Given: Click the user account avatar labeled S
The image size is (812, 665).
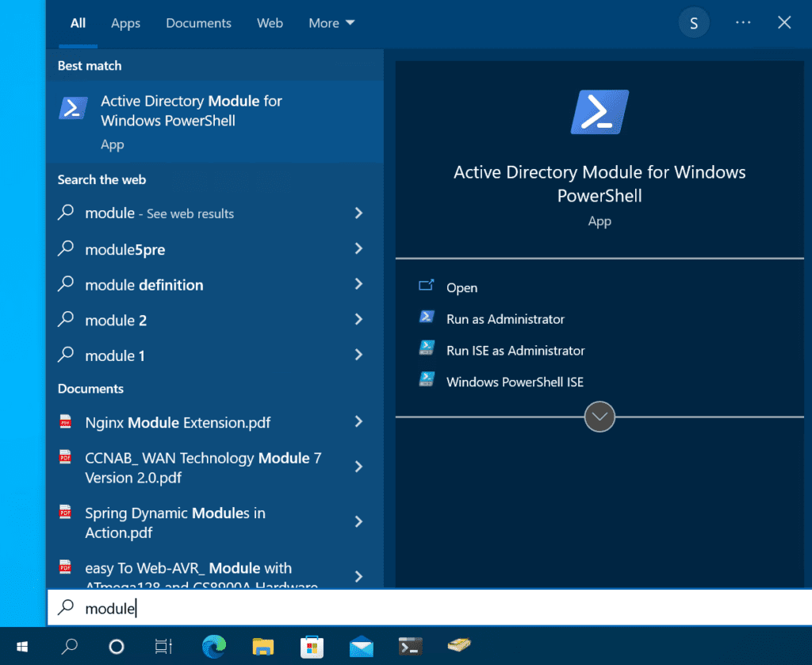Looking at the screenshot, I should point(694,22).
